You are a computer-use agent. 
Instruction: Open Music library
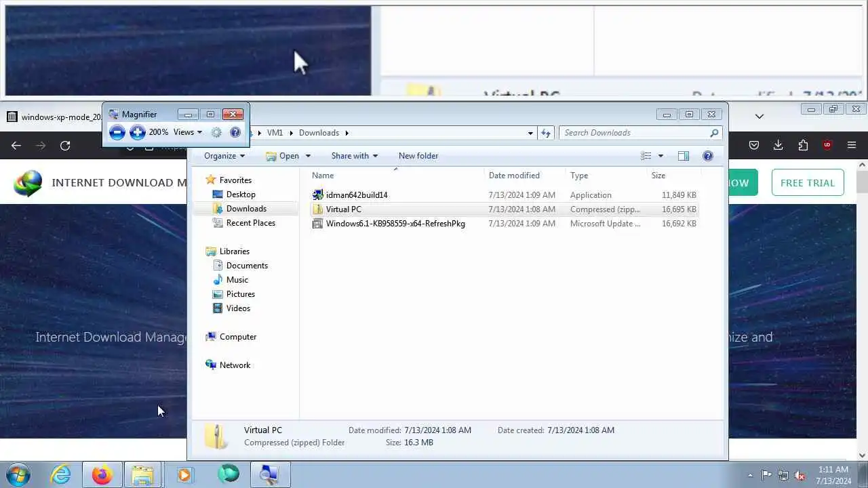[237, 280]
